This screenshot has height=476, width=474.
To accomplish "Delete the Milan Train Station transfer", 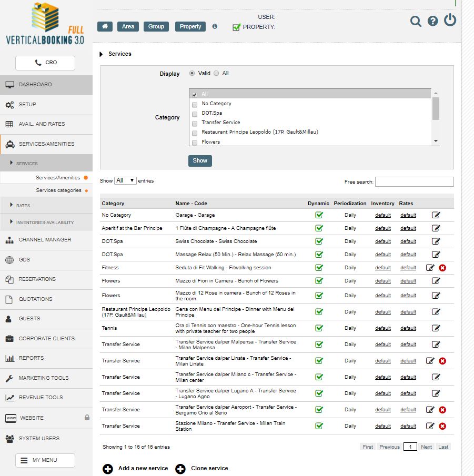I will (442, 426).
